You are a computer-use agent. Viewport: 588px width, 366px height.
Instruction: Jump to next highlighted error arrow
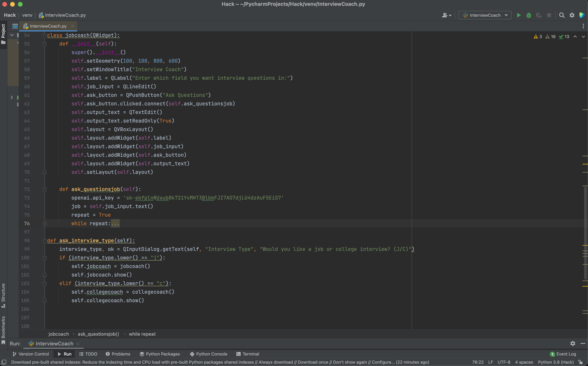pos(583,37)
